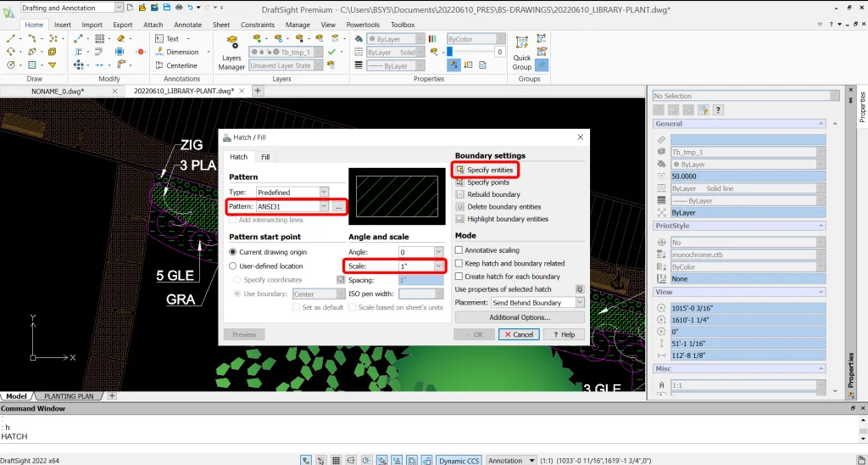Open the Placement Send Behind Boundary dropdown

[x=579, y=302]
